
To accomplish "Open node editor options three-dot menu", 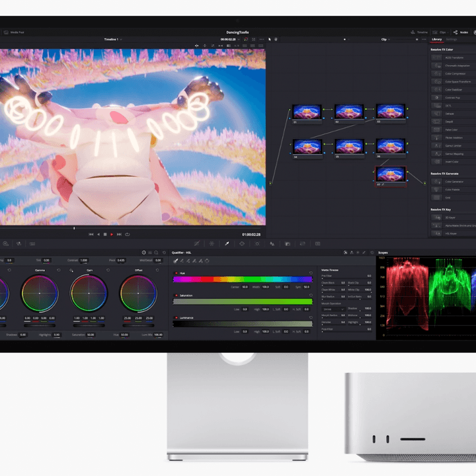I will (424, 40).
